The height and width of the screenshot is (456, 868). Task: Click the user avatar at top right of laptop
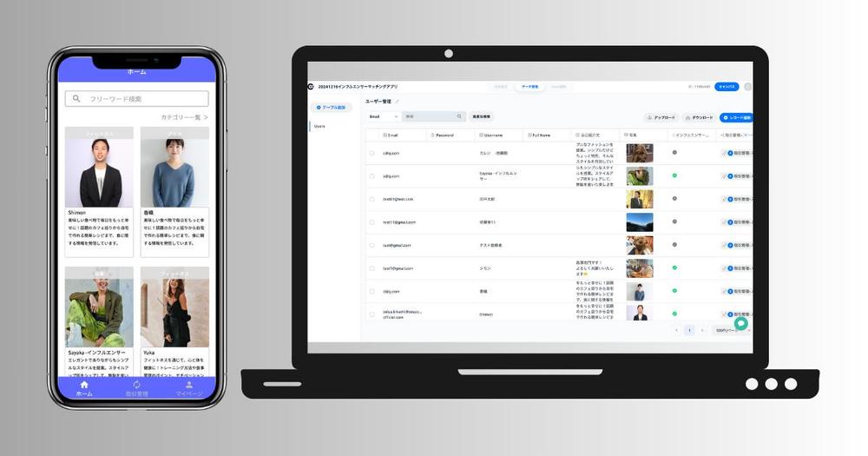click(x=748, y=87)
